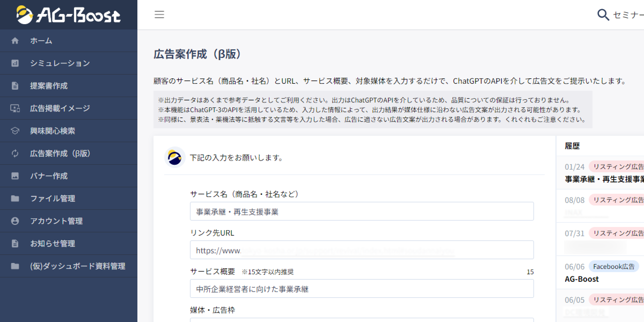Click the search magnifier icon
644x322 pixels.
pos(603,15)
